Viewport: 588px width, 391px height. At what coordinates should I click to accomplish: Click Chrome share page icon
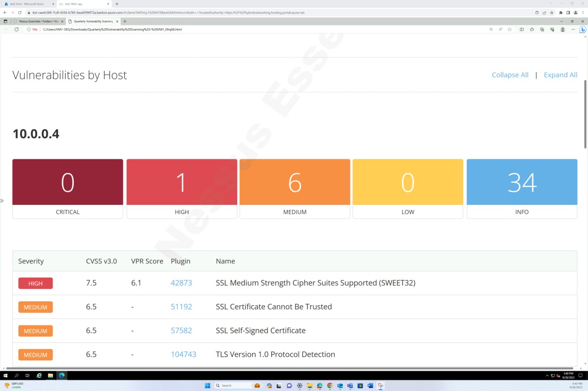pyautogui.click(x=544, y=13)
